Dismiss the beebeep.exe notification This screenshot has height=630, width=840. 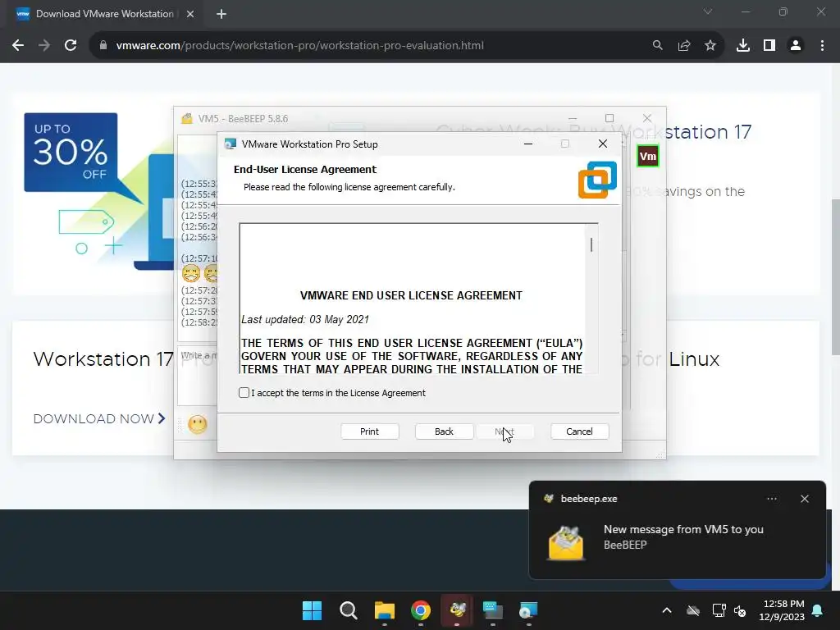(x=805, y=499)
